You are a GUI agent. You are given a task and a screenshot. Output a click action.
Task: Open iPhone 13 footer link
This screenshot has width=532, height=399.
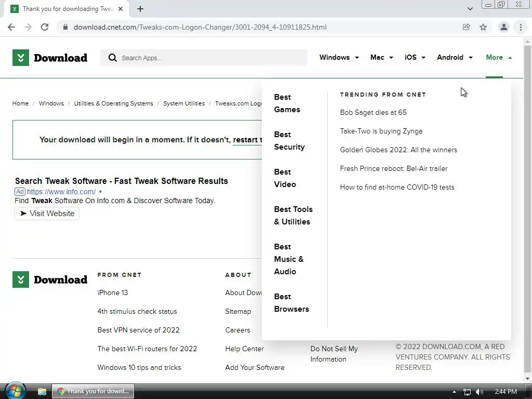pos(112,292)
